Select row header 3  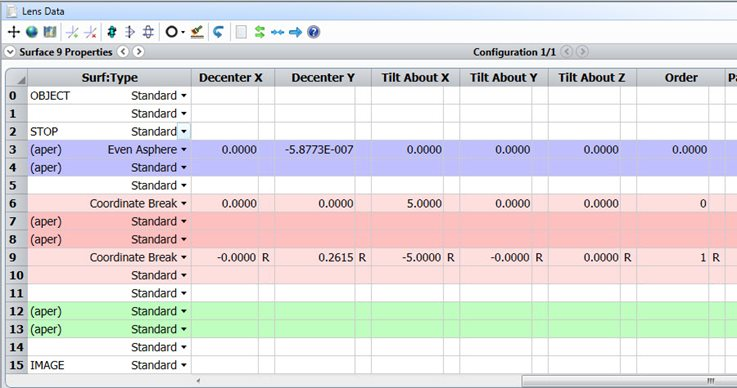(x=16, y=150)
